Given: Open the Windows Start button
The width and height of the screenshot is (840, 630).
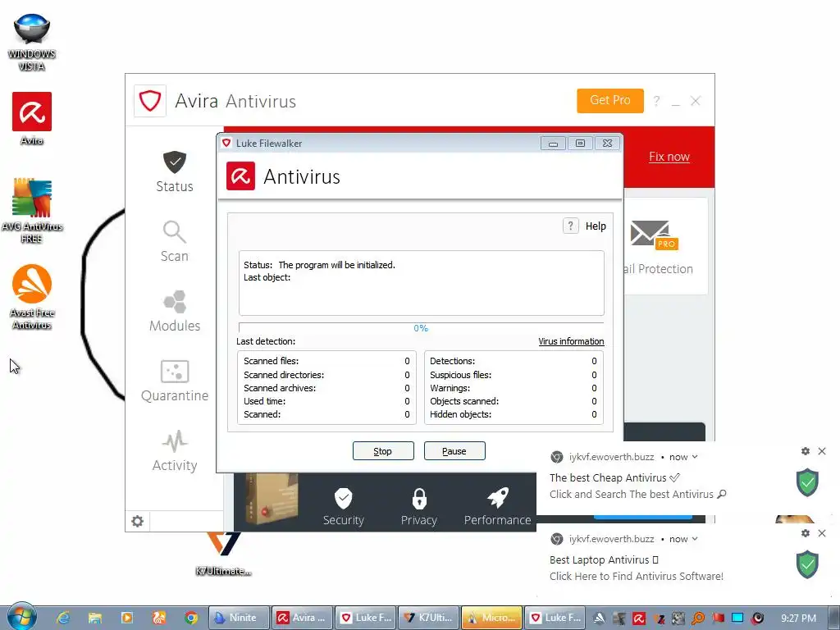Looking at the screenshot, I should 21,617.
